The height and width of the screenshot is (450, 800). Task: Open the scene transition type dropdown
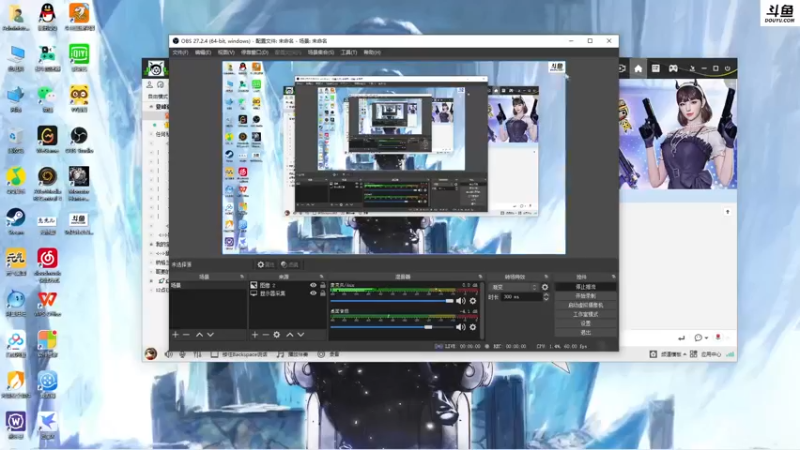click(513, 287)
